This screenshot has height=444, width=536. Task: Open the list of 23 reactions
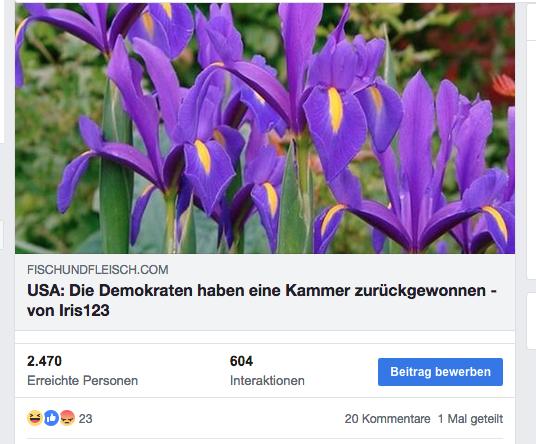point(85,419)
